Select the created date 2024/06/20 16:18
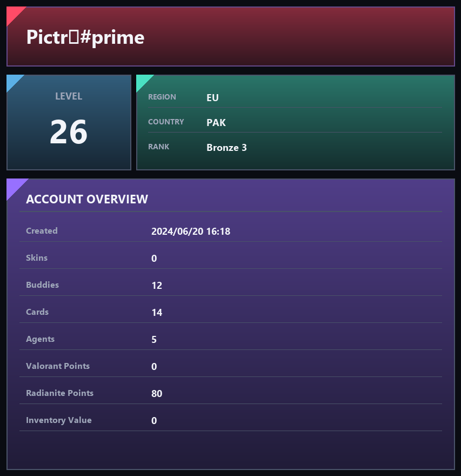 191,232
